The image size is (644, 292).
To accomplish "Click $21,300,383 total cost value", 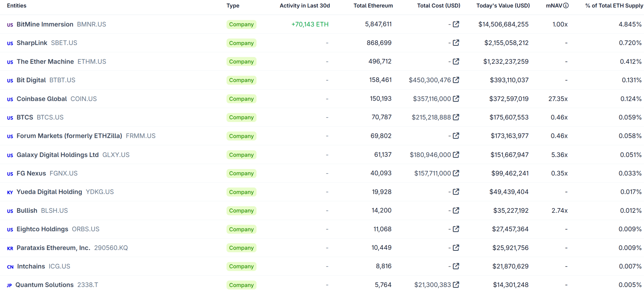I will [432, 285].
